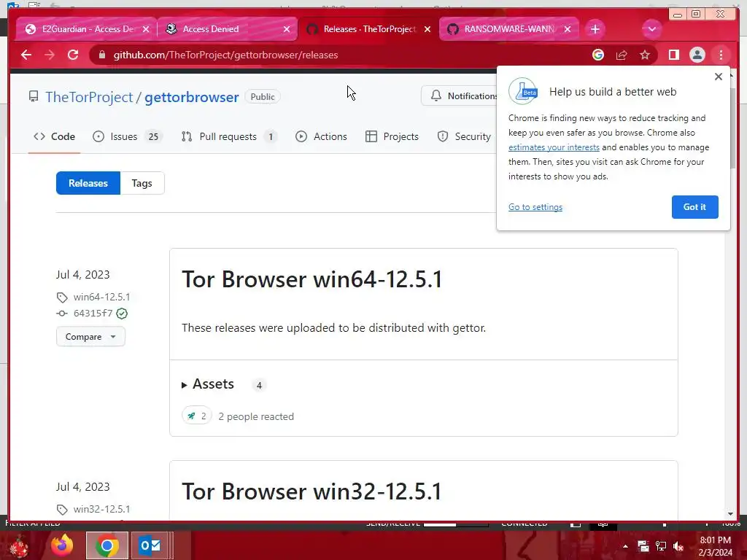Reload the GitHub releases page

(73, 55)
